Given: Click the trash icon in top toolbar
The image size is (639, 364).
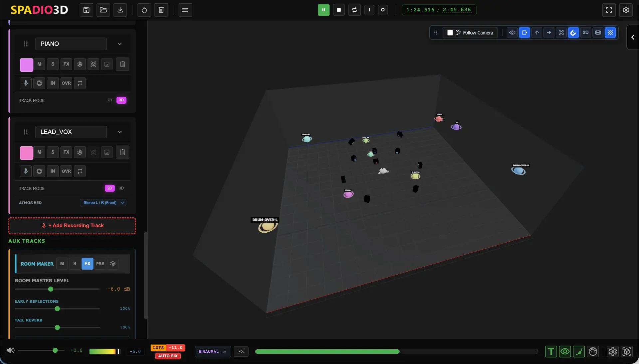Looking at the screenshot, I should click(x=161, y=10).
